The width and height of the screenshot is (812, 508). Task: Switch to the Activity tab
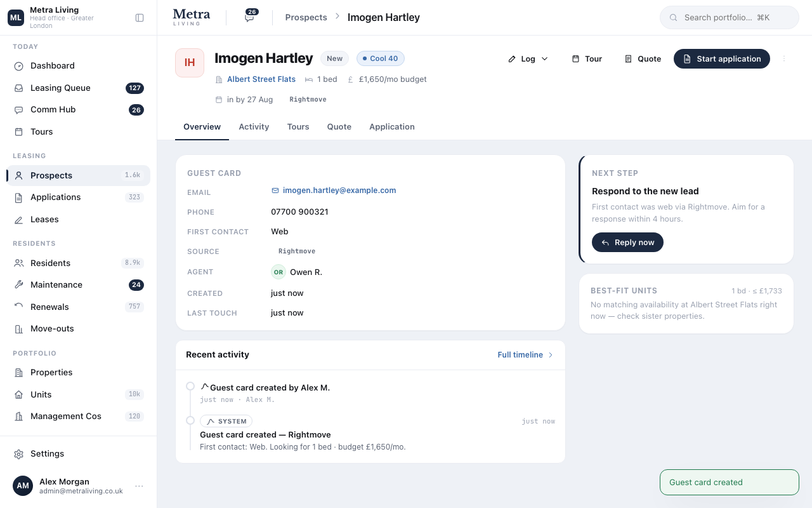pyautogui.click(x=254, y=127)
